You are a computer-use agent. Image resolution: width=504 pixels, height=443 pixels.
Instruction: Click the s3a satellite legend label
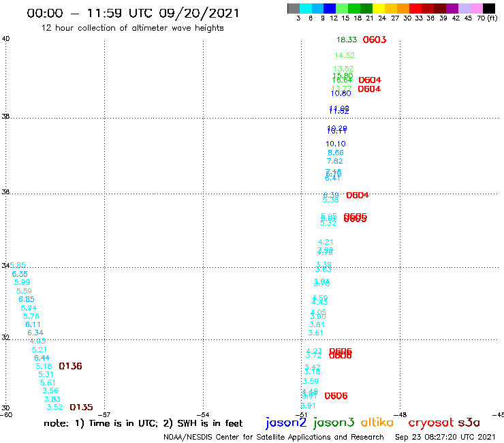pos(469,423)
